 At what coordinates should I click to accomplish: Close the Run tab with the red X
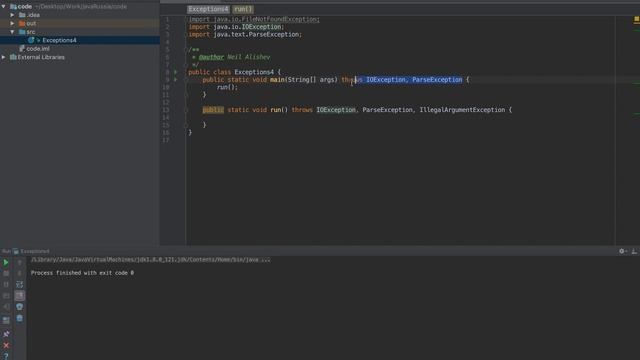6,345
